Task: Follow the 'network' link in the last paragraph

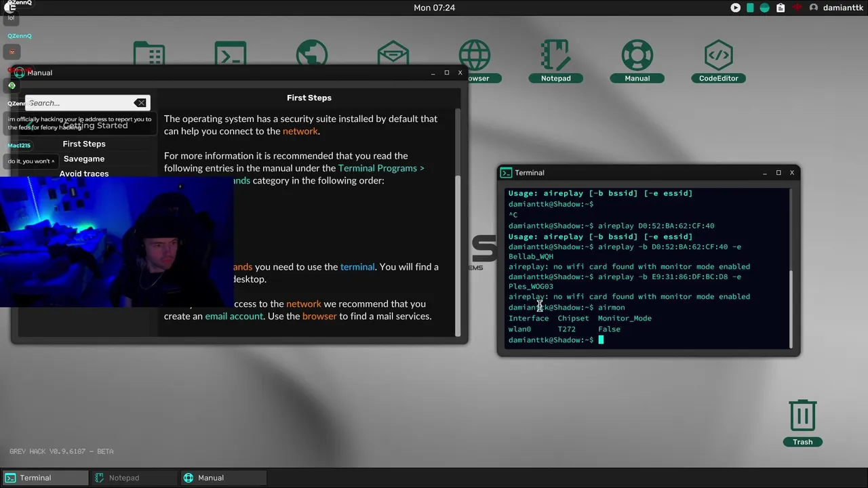Action: tap(304, 304)
